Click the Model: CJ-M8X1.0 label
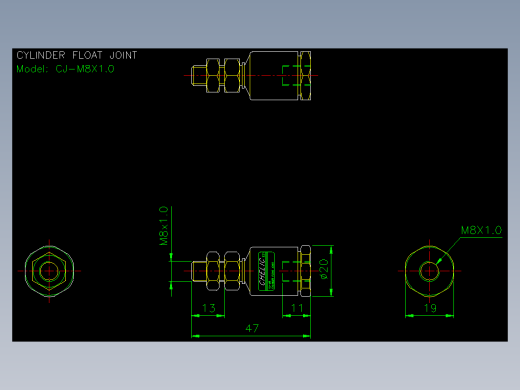This screenshot has width=520, height=390. 65,69
